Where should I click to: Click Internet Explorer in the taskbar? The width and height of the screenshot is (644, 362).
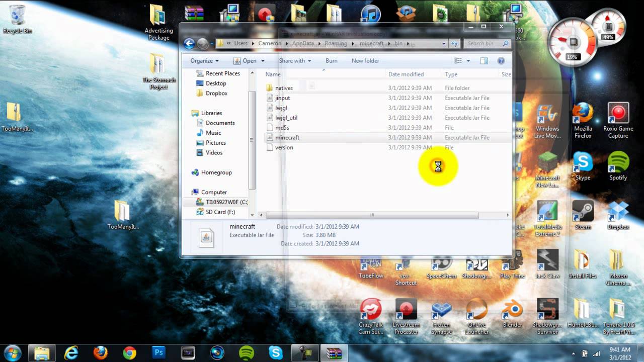click(71, 353)
